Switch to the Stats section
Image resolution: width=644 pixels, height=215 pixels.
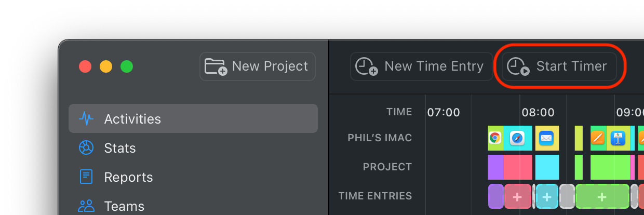[119, 148]
